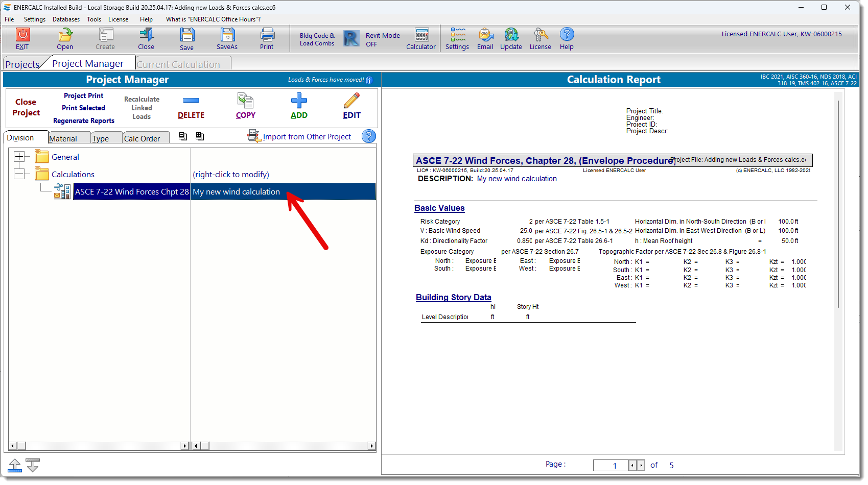The width and height of the screenshot is (868, 485).
Task: Open a project with the Open folder icon
Action: (x=65, y=35)
